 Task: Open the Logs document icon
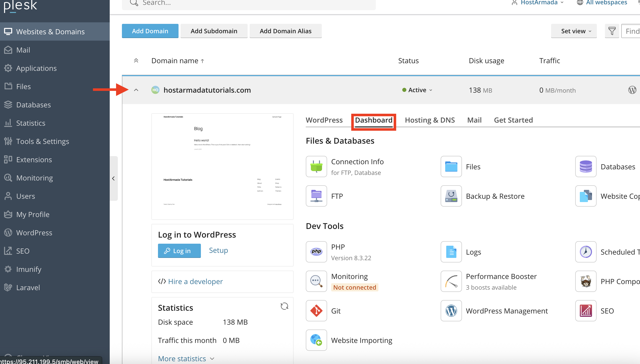pyautogui.click(x=451, y=252)
